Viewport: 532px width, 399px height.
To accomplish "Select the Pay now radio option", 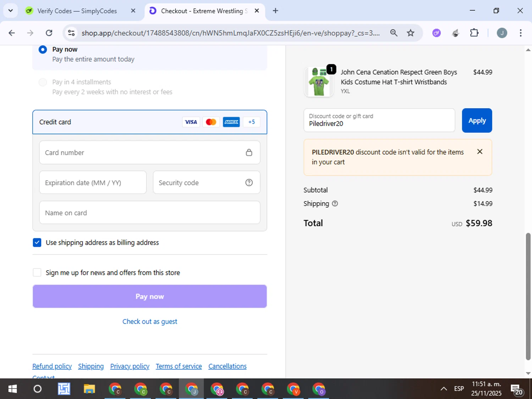I will point(43,49).
